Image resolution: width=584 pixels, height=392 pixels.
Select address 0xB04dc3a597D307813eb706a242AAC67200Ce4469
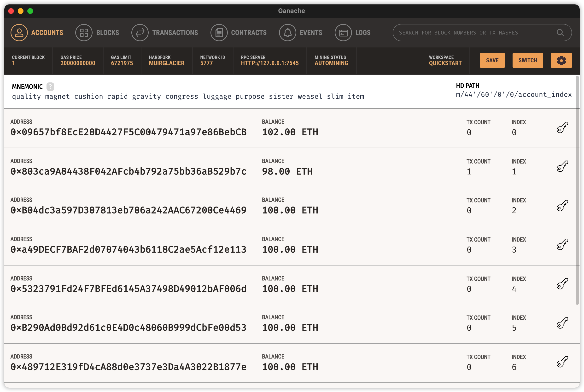tap(128, 210)
